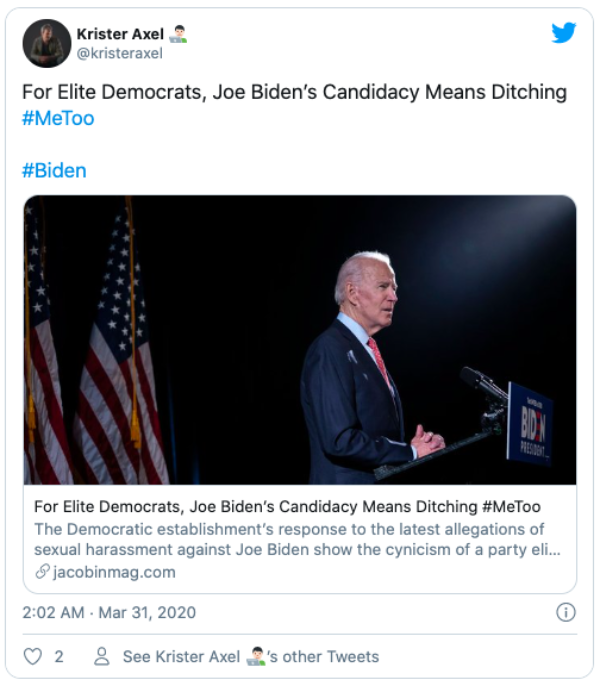The width and height of the screenshot is (600, 686).
Task: Select See Krister Axel's other Tweets
Action: tap(250, 657)
